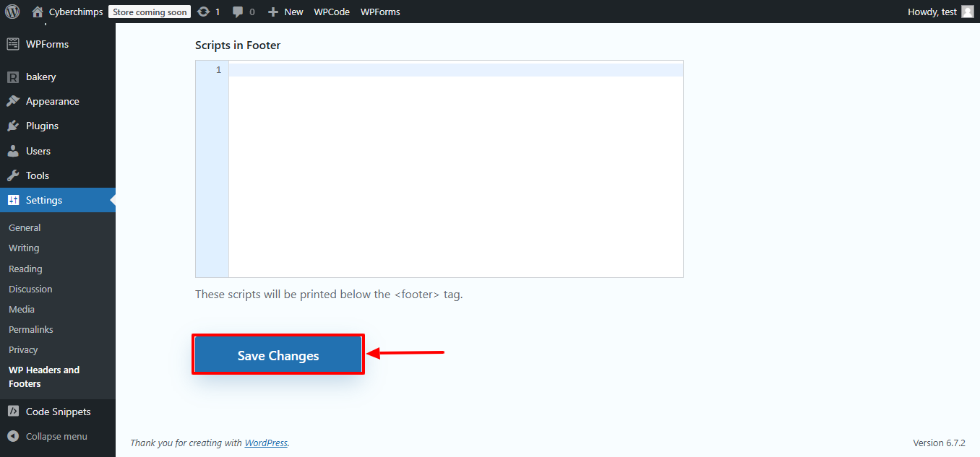Viewport: 980px width, 457px height.
Task: Click the Version 6.7.2 text
Action: tap(940, 443)
